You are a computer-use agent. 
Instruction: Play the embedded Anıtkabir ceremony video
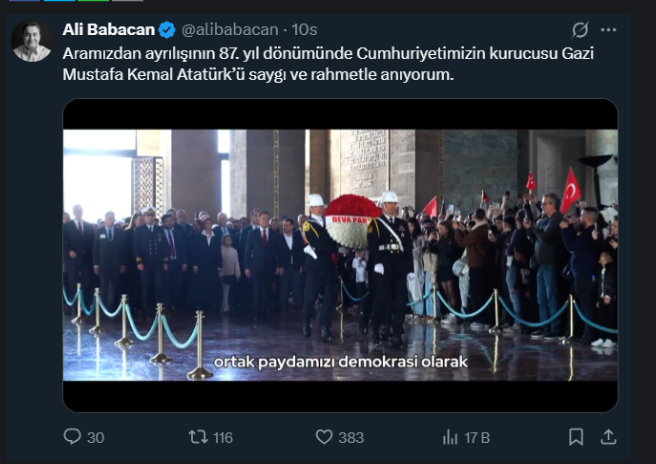[340, 255]
